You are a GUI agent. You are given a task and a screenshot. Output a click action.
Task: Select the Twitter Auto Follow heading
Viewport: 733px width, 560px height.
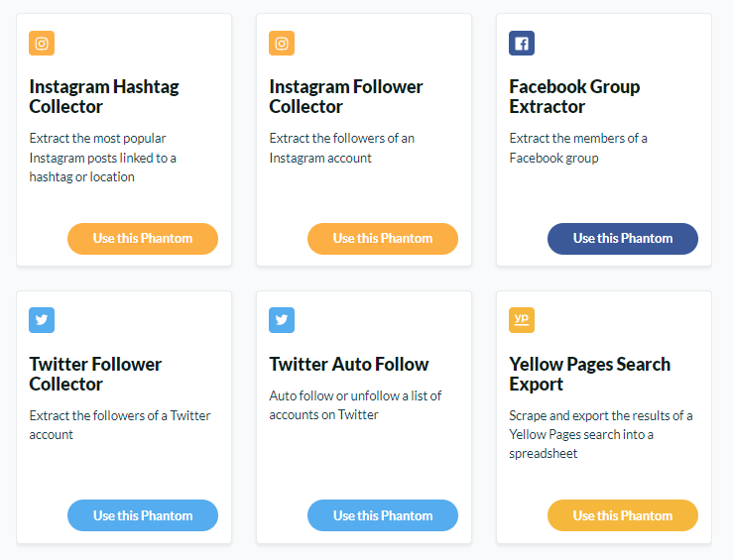[349, 365]
